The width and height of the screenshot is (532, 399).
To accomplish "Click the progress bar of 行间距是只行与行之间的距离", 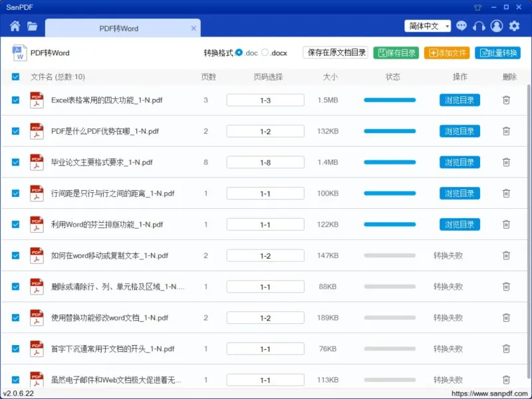I will coord(390,193).
